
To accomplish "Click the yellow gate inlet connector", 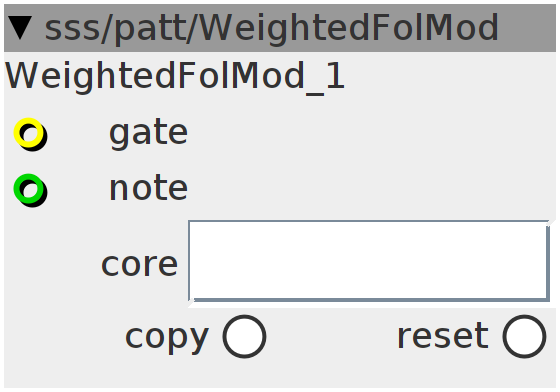I will pos(30,134).
